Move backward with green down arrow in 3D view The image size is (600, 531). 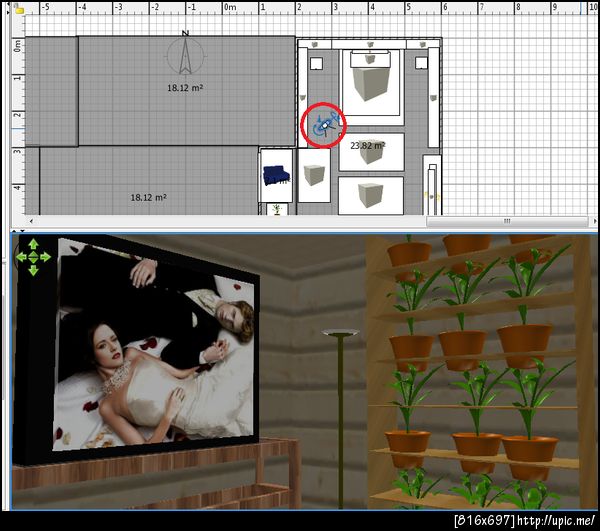[x=33, y=270]
